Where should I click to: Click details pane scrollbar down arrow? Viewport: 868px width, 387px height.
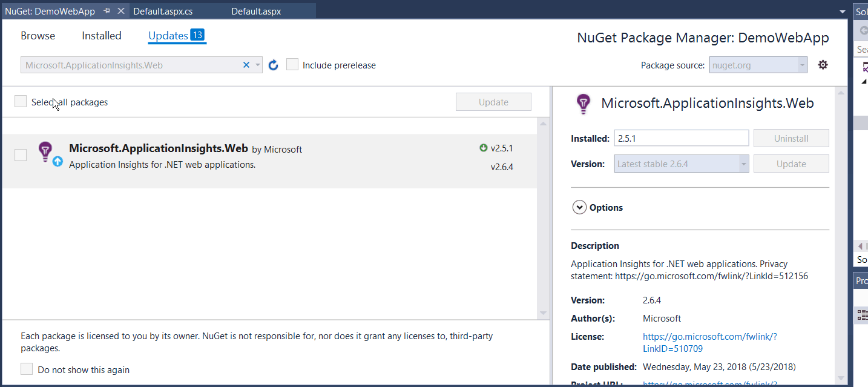pyautogui.click(x=840, y=379)
